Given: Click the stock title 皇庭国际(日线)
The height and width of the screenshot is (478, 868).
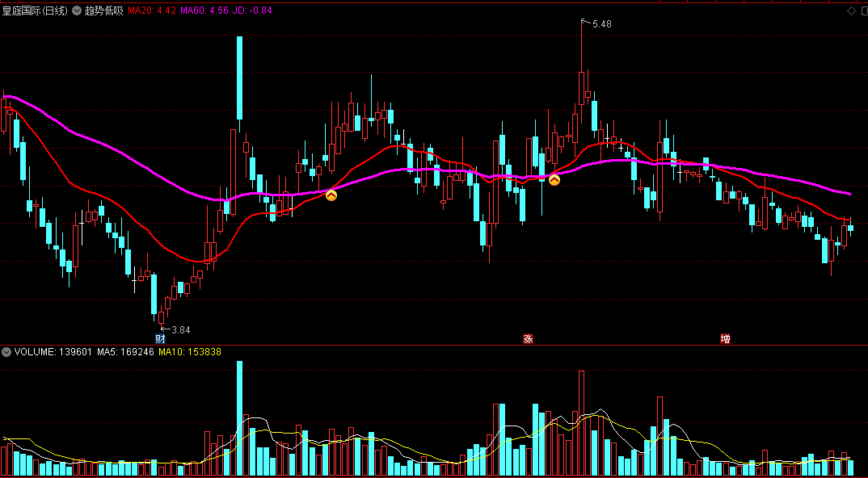Looking at the screenshot, I should tap(35, 10).
